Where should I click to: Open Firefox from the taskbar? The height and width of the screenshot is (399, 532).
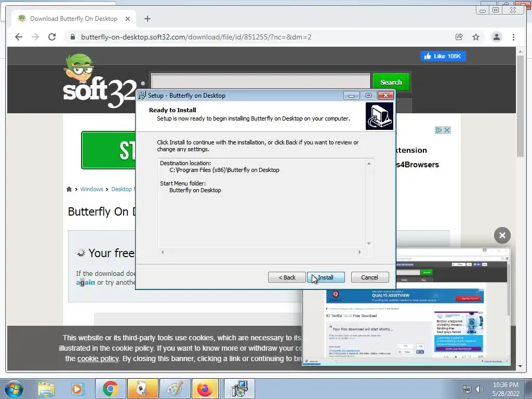[x=205, y=389]
